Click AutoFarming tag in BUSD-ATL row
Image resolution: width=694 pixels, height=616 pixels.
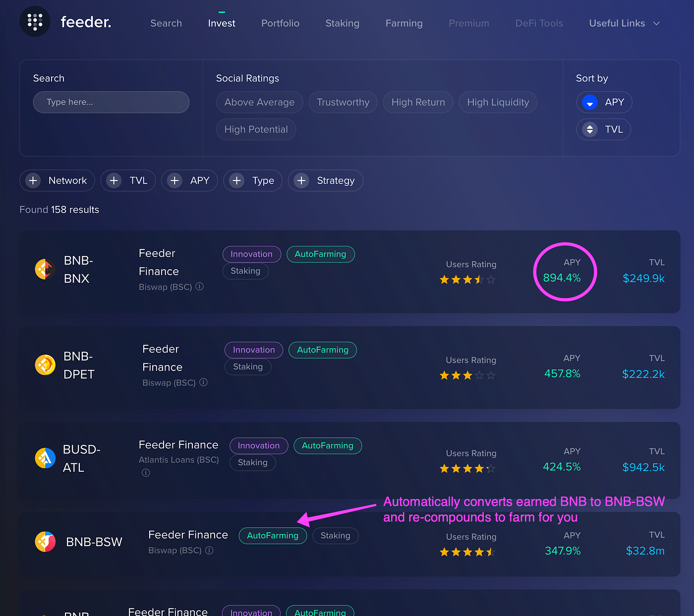click(328, 445)
